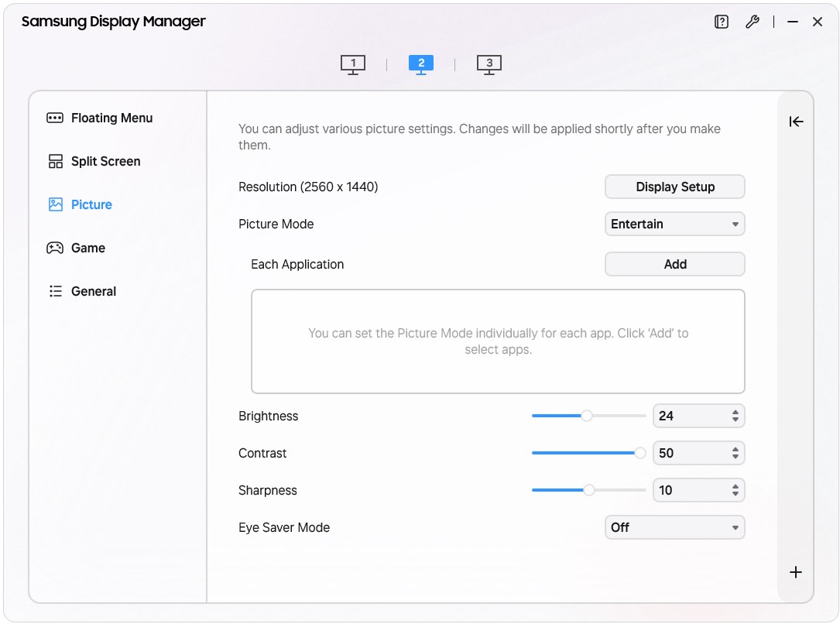
Task: Decrease Contrast value with down arrow
Action: (x=735, y=457)
